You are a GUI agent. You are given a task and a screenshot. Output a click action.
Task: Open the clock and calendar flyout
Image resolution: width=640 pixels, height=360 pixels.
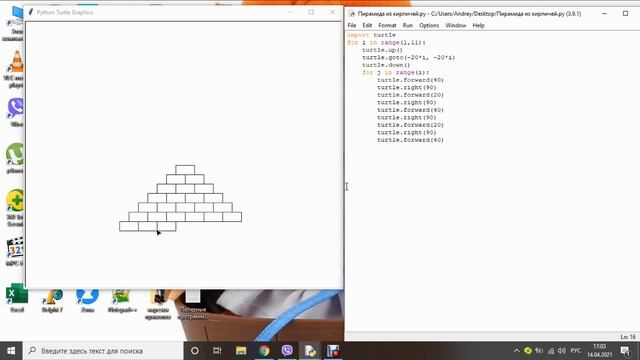coord(600,351)
